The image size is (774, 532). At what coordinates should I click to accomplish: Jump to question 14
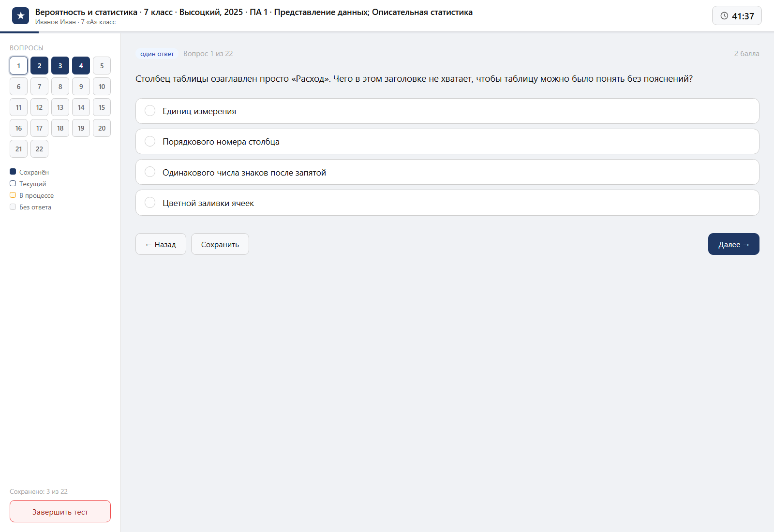[81, 107]
